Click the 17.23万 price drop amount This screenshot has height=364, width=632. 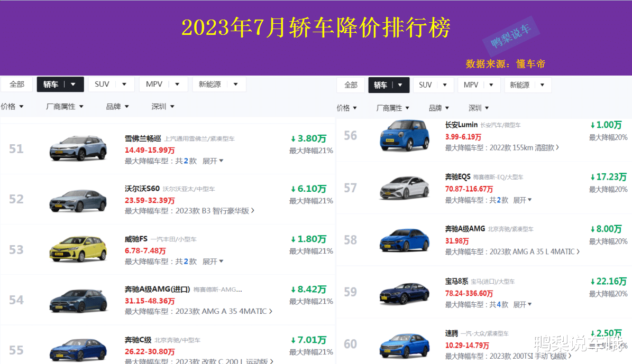[609, 177]
